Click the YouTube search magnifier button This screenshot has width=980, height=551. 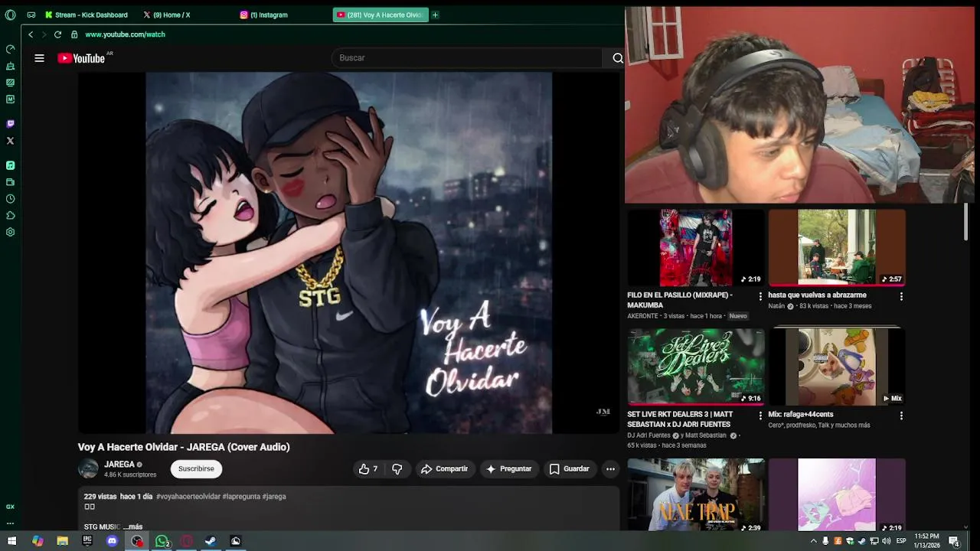tap(617, 58)
